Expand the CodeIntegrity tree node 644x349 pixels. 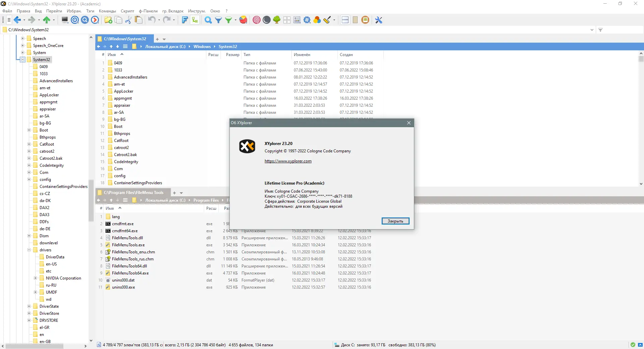pos(29,165)
